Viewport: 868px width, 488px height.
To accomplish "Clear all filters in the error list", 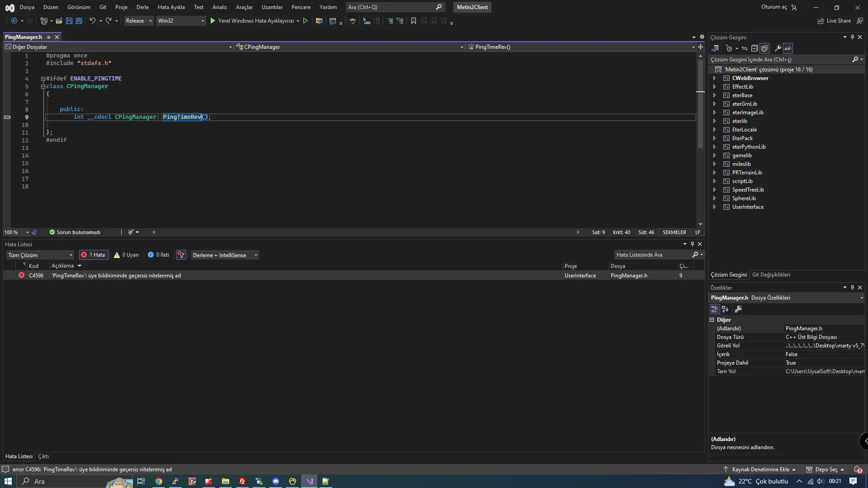I will click(x=181, y=255).
